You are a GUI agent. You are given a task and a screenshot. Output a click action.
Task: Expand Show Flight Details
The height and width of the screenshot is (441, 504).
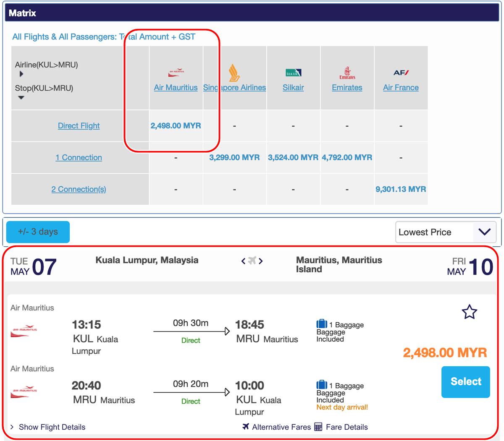click(48, 427)
